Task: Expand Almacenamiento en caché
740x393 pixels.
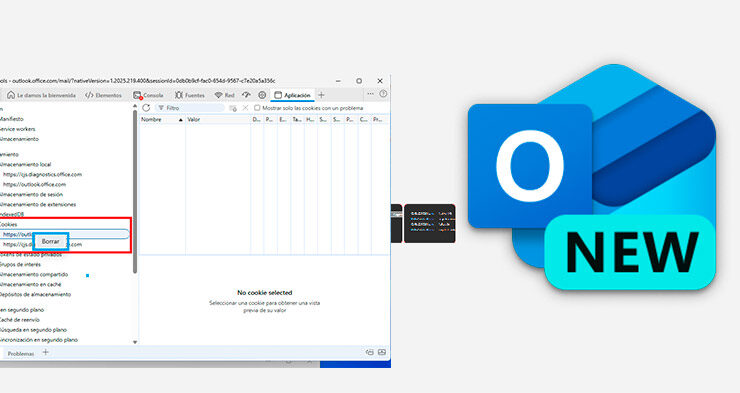Action: (x=31, y=284)
